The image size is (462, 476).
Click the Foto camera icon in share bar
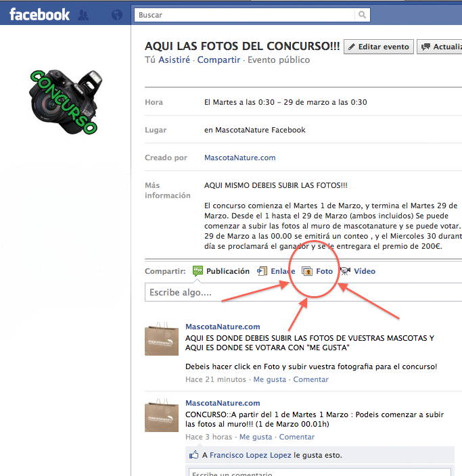tap(307, 271)
